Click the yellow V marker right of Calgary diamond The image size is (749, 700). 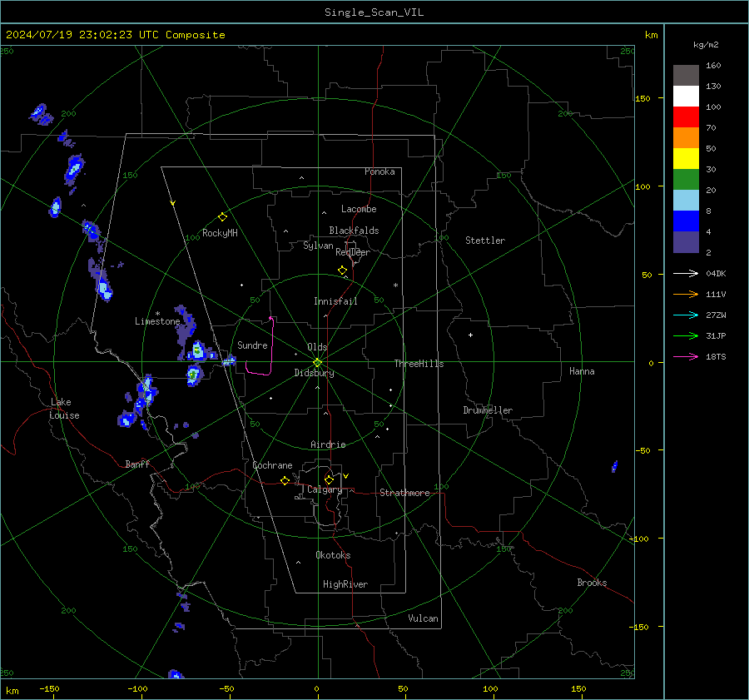tap(346, 476)
